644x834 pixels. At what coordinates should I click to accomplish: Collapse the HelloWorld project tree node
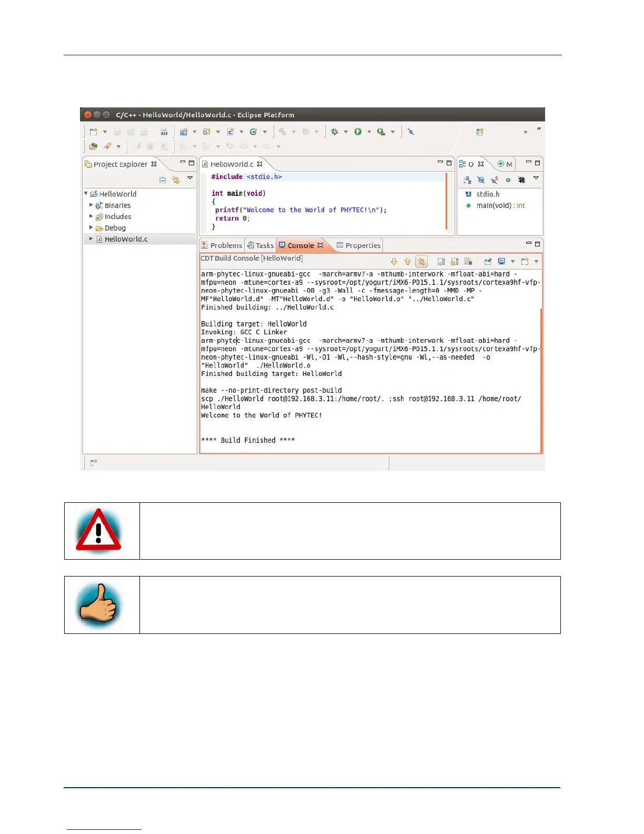[x=86, y=194]
